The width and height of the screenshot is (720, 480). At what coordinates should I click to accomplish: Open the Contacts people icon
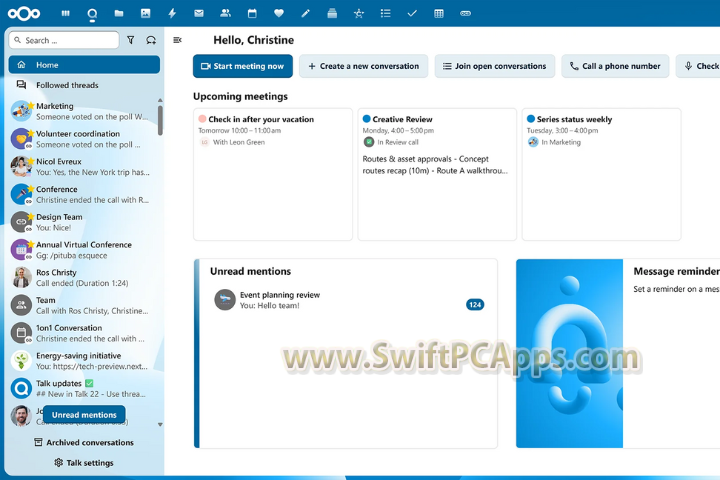225,13
